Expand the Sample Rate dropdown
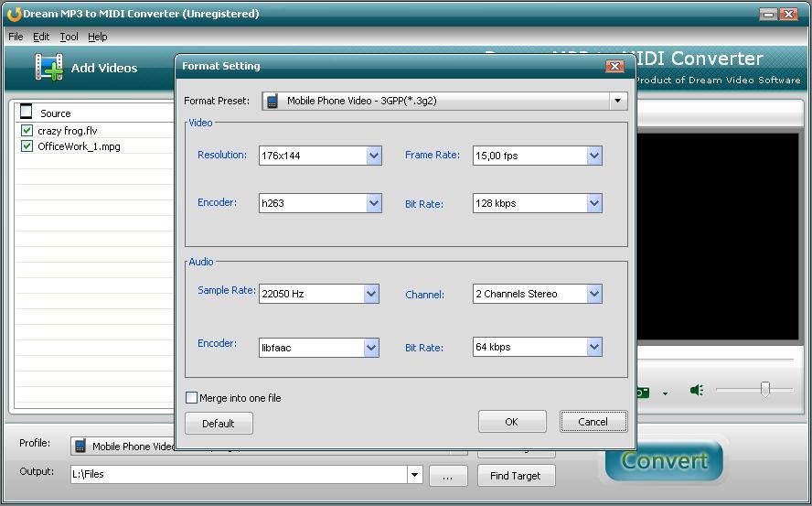The height and width of the screenshot is (506, 812). pyautogui.click(x=370, y=294)
